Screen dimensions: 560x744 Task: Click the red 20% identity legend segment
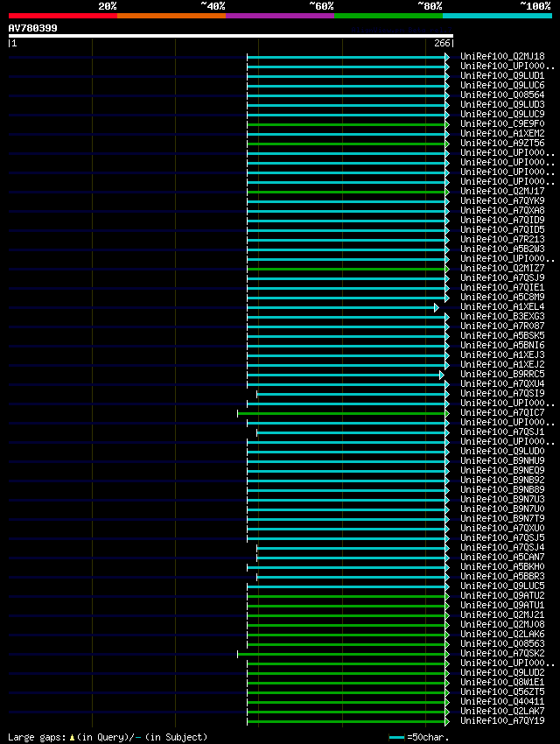tap(63, 16)
